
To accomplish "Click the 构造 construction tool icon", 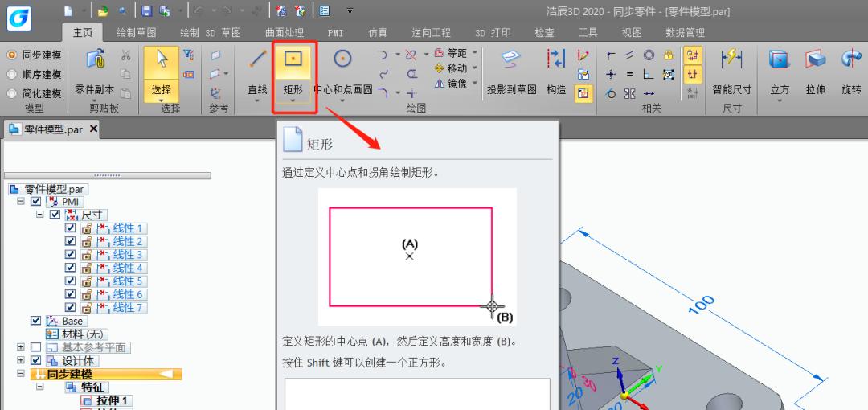I will click(556, 59).
